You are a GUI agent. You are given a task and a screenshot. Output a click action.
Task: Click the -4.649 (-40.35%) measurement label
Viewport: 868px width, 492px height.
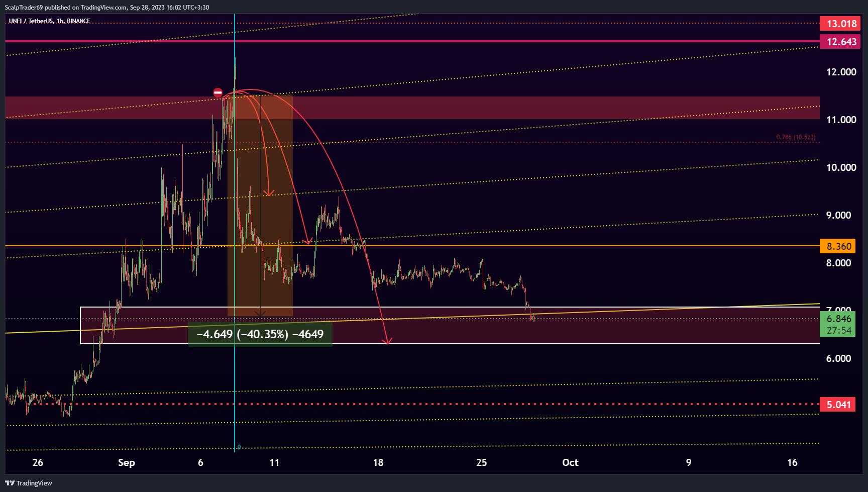click(x=260, y=334)
